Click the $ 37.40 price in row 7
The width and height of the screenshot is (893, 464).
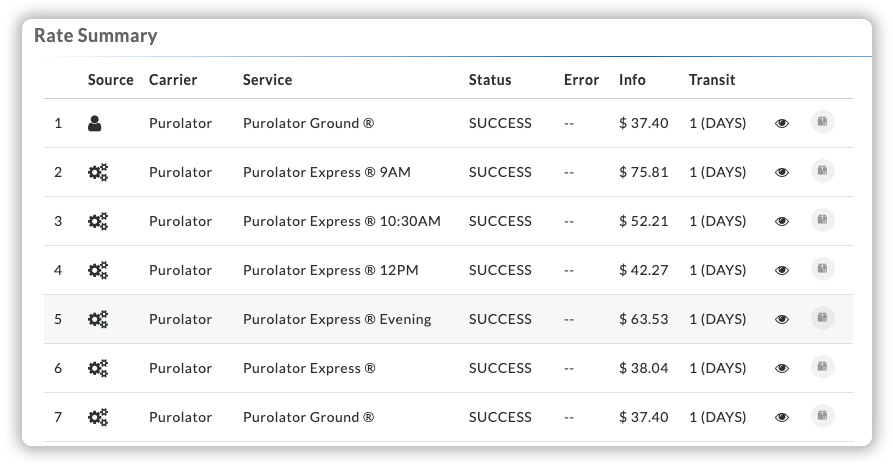click(x=644, y=417)
